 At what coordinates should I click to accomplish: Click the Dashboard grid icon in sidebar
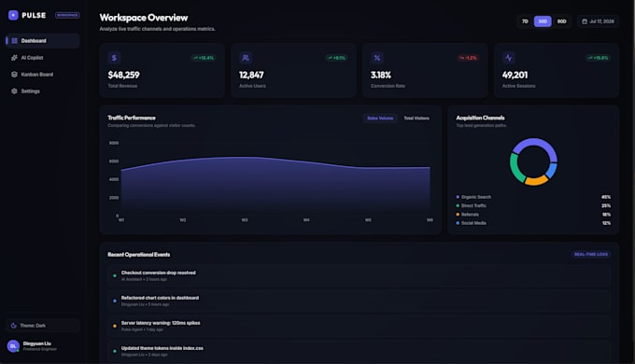pyautogui.click(x=15, y=41)
